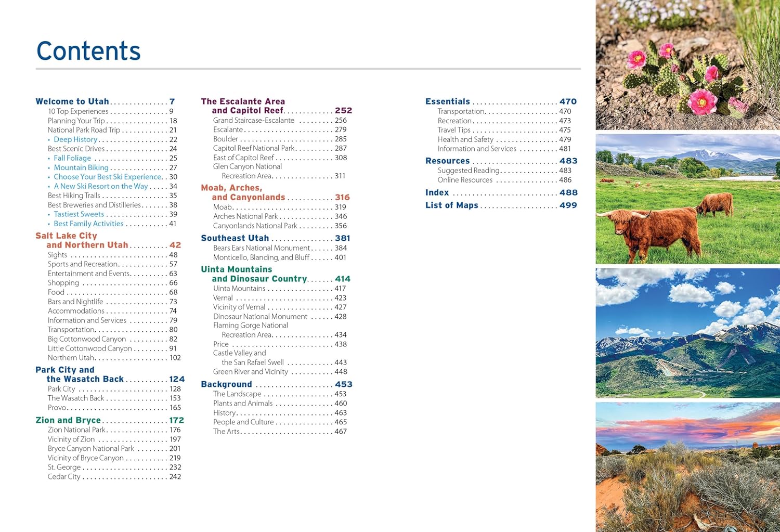The width and height of the screenshot is (780, 532).
Task: Jump to Zion and Bryce chapter
Action: tap(68, 420)
